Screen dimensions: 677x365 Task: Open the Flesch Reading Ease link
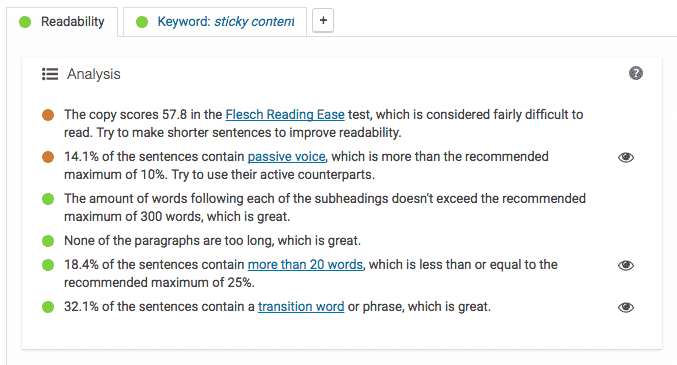285,114
